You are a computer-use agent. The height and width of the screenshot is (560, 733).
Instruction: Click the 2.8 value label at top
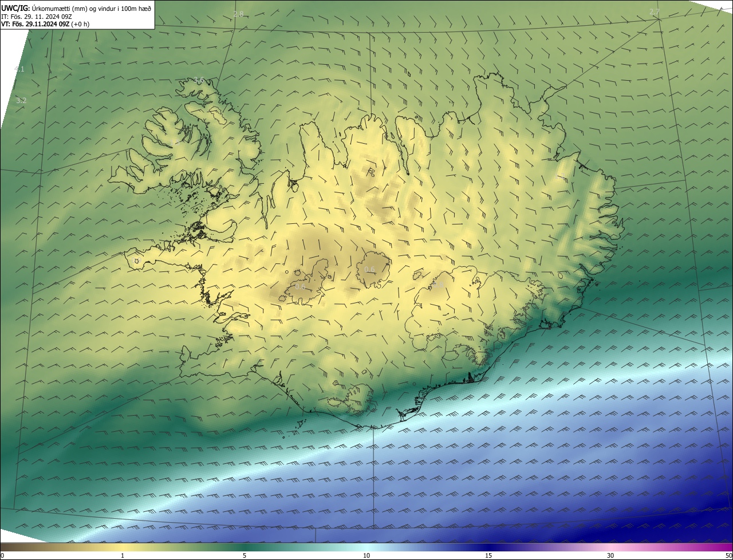[x=238, y=14]
